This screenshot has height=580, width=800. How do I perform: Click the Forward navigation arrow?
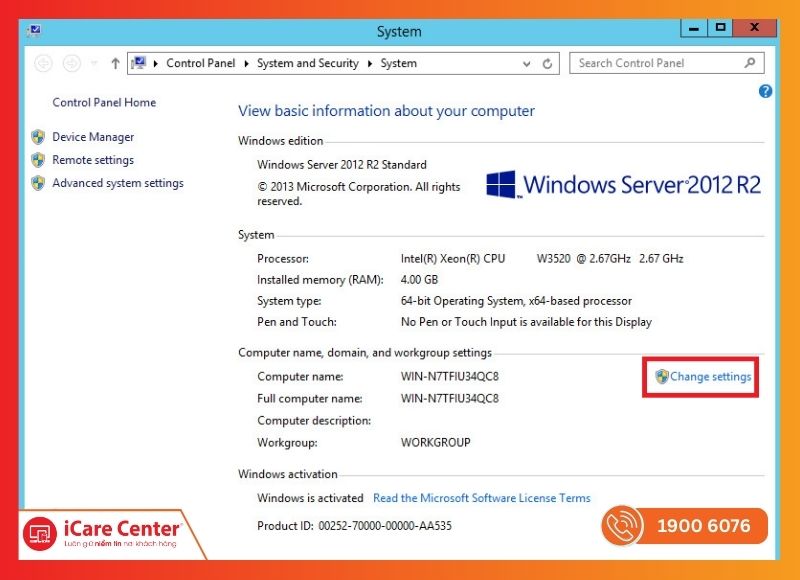pyautogui.click(x=71, y=63)
